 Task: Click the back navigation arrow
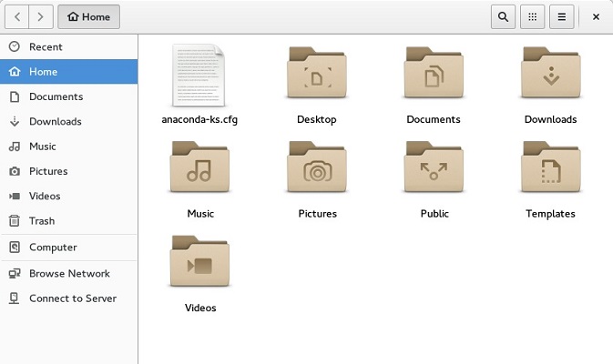click(18, 16)
